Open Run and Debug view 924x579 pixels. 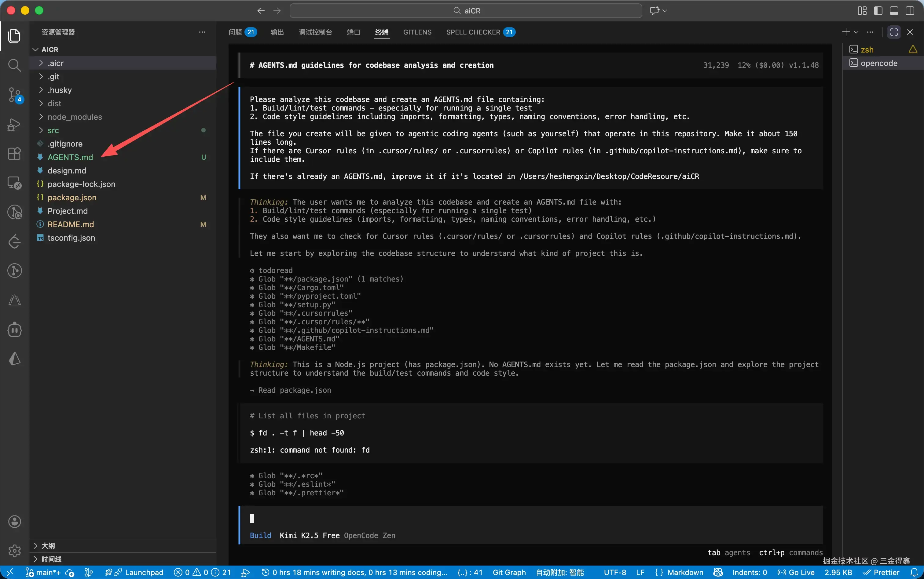[14, 125]
